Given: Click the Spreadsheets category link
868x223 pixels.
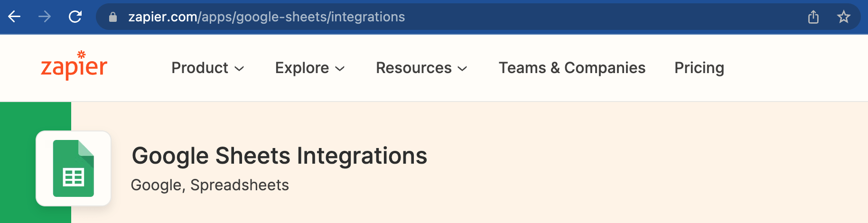Looking at the screenshot, I should tap(240, 185).
